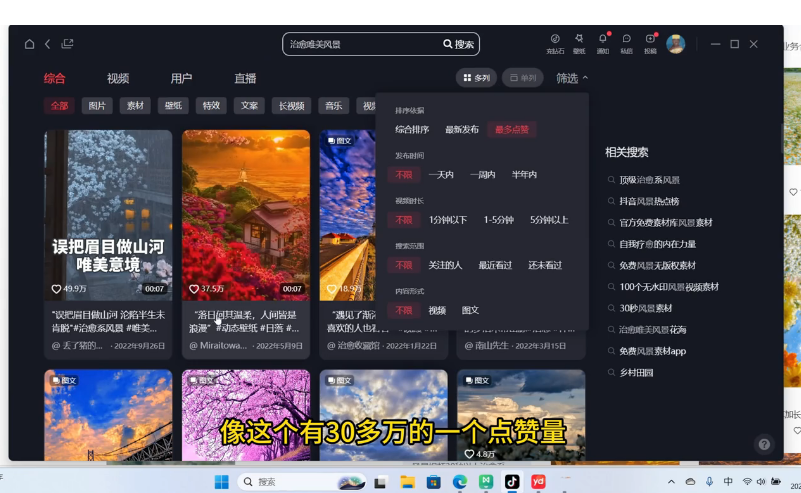Open related search 30秒风景素材
The image size is (801, 493).
click(646, 309)
